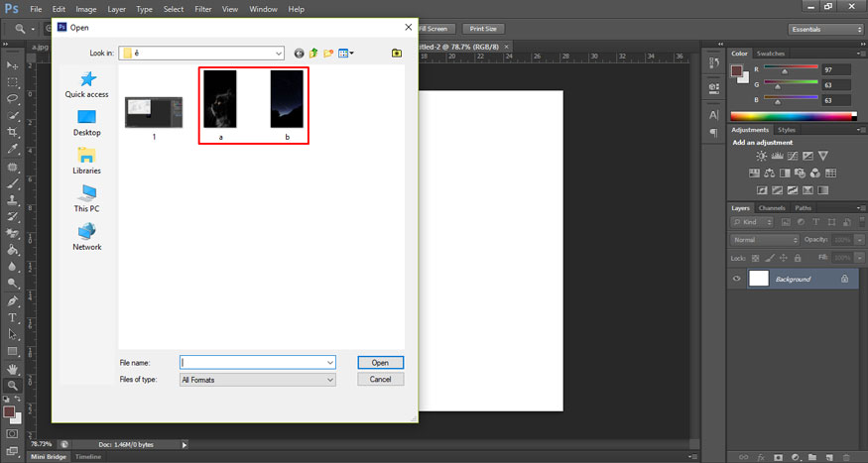Add a Levels adjustment
Viewport: 868px width, 463px height.
777,156
